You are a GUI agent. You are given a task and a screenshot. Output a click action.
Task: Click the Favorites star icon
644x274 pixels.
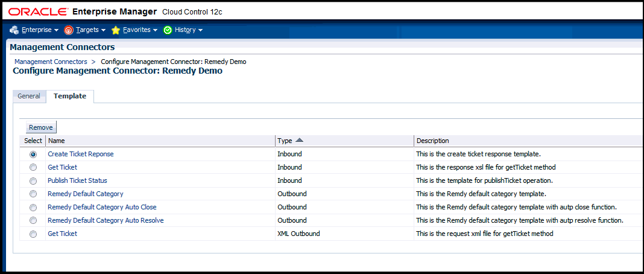tap(116, 30)
